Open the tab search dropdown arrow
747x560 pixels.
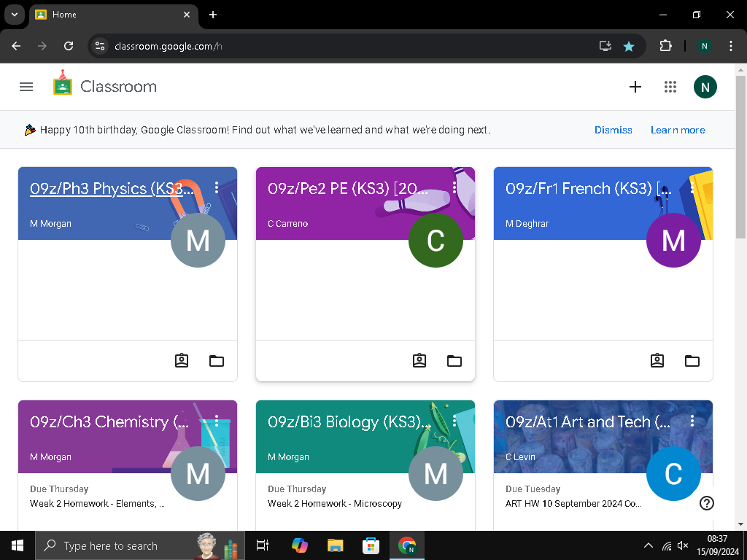(15, 15)
